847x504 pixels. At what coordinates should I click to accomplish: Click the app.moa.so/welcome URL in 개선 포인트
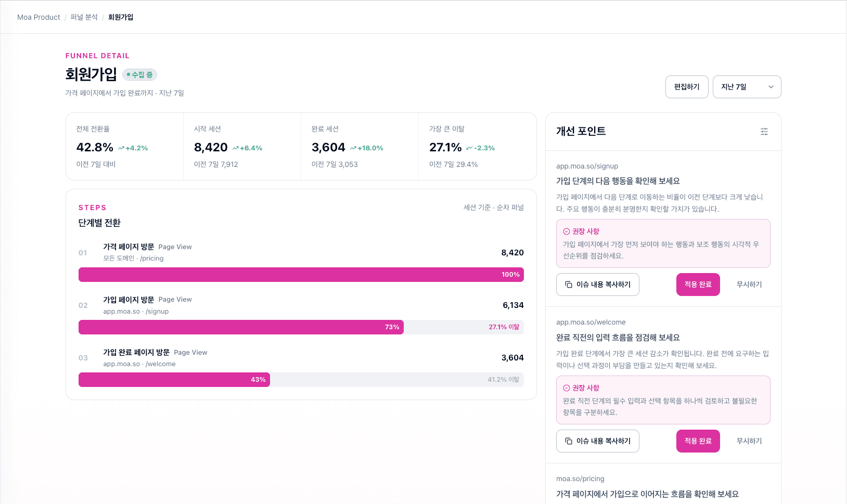click(x=591, y=322)
